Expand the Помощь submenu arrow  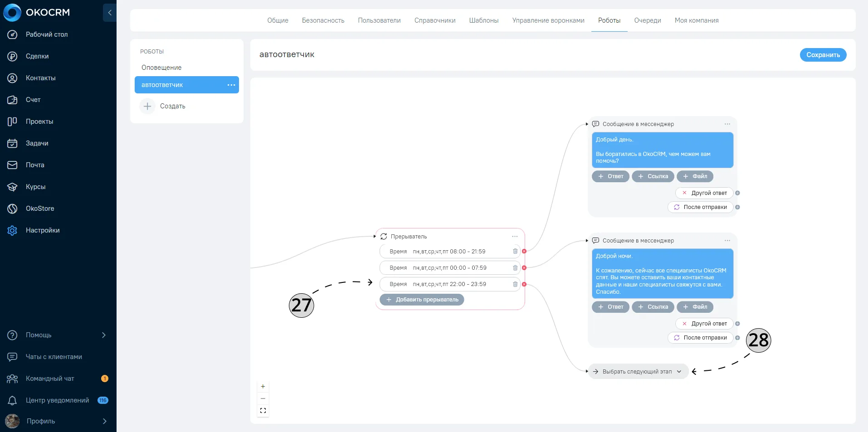[x=104, y=335]
